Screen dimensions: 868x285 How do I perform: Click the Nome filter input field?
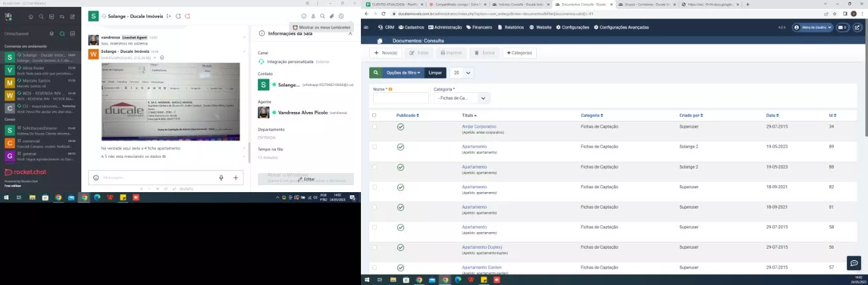(x=400, y=99)
